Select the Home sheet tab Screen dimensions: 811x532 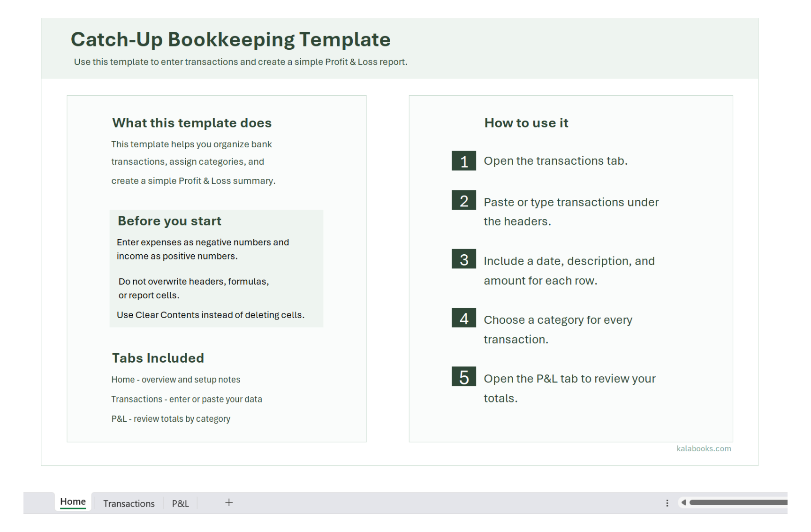tap(73, 502)
